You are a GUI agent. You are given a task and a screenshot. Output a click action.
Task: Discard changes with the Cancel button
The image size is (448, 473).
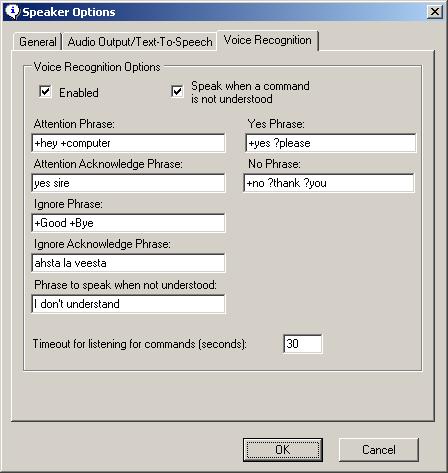tap(379, 450)
